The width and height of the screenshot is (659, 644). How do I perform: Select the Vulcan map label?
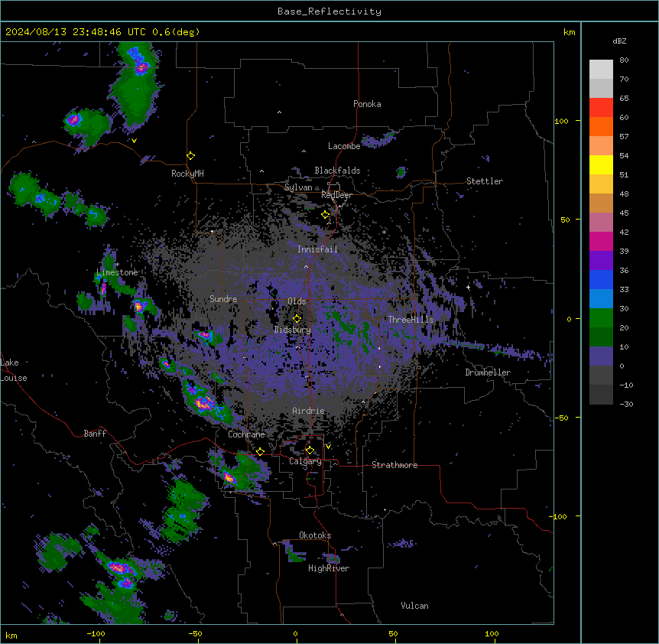pos(414,606)
